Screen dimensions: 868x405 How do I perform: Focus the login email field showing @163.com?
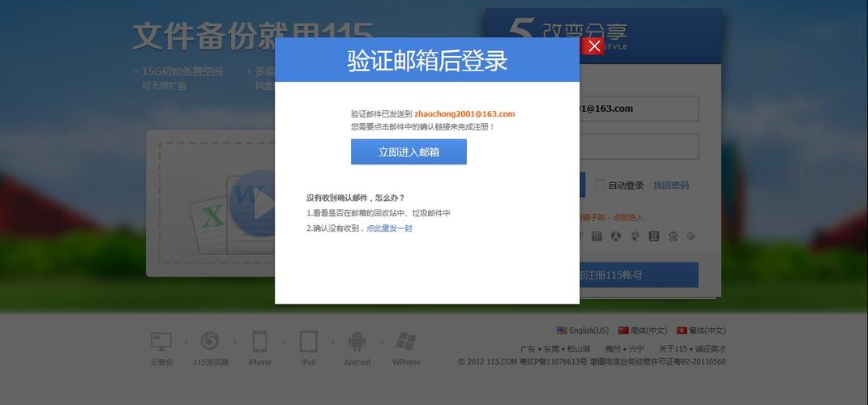coord(639,109)
